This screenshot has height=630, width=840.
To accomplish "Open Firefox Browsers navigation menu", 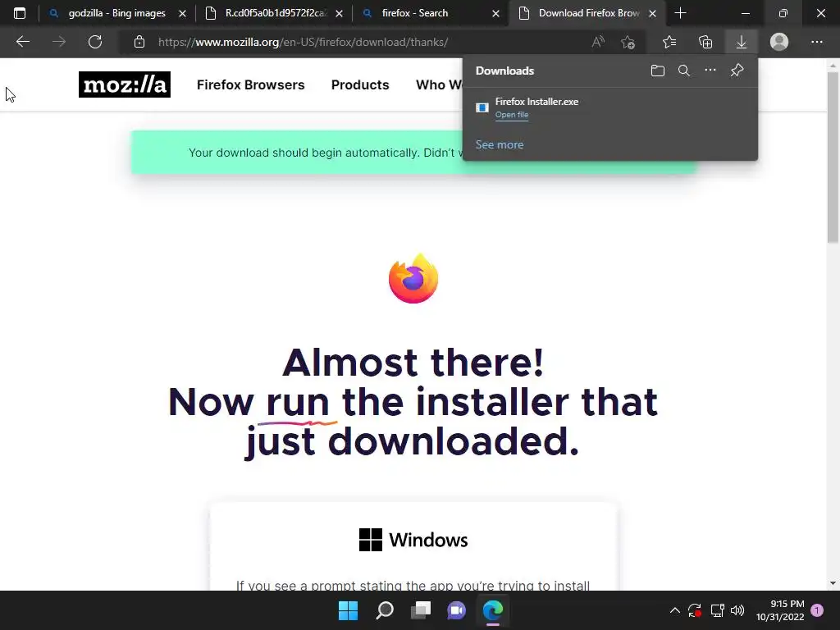I will (250, 84).
